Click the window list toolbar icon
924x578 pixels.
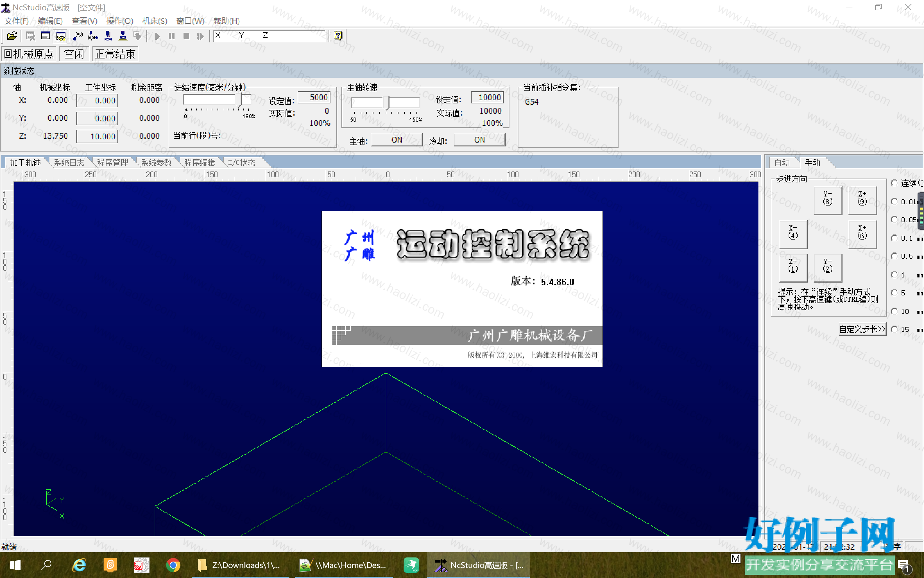tap(46, 36)
